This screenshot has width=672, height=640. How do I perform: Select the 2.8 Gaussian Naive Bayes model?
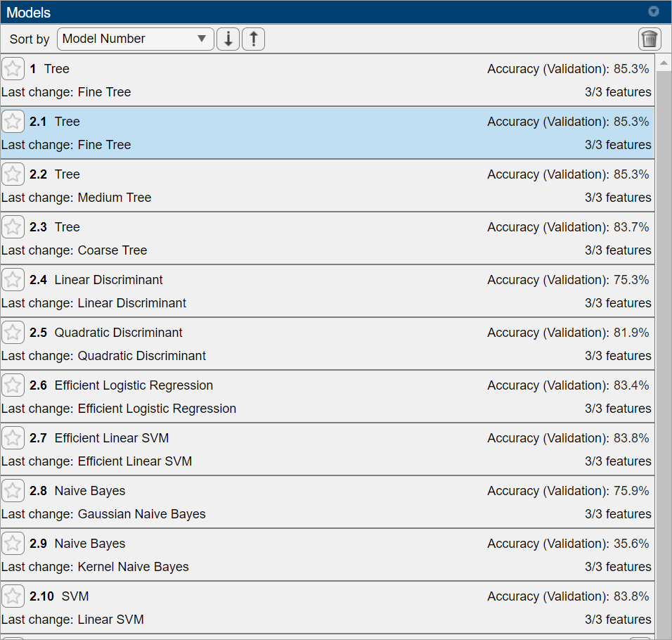tap(328, 502)
